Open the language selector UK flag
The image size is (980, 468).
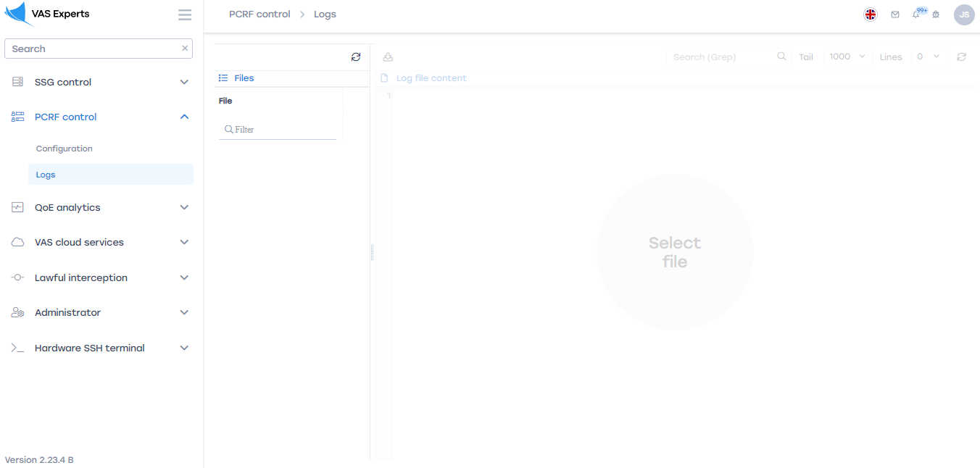(871, 14)
